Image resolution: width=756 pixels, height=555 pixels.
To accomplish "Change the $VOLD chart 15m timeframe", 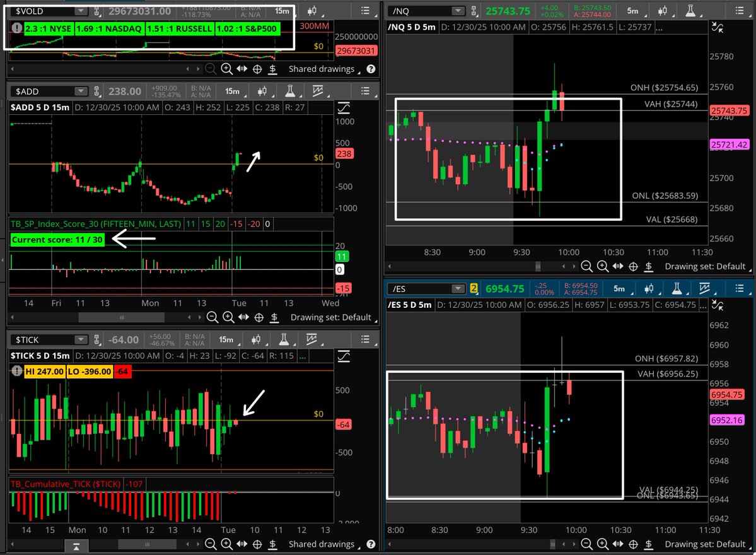I will click(282, 11).
